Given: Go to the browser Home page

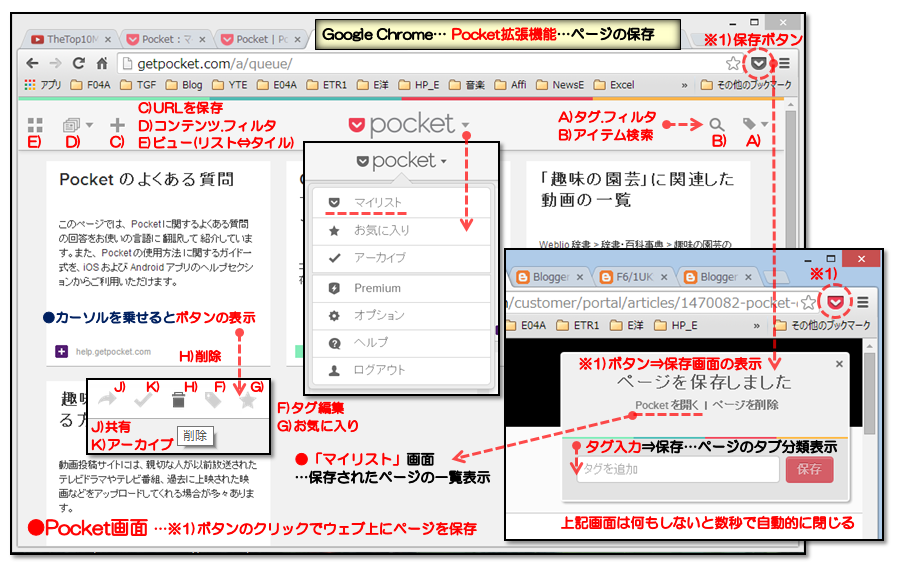Looking at the screenshot, I should (102, 63).
